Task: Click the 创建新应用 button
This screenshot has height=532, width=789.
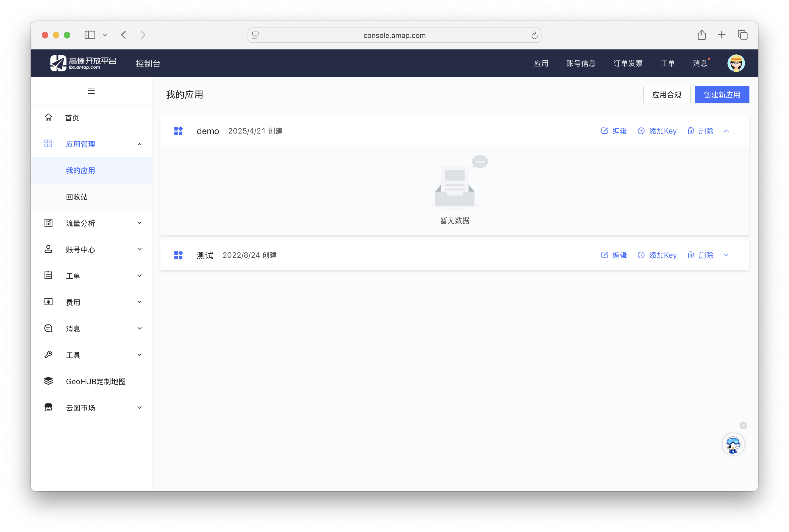Action: click(722, 95)
